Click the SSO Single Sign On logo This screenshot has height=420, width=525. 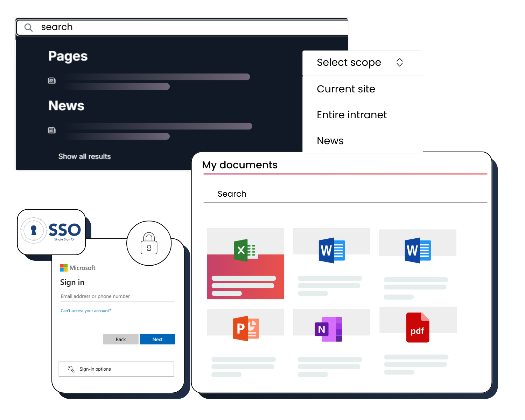coord(51,231)
